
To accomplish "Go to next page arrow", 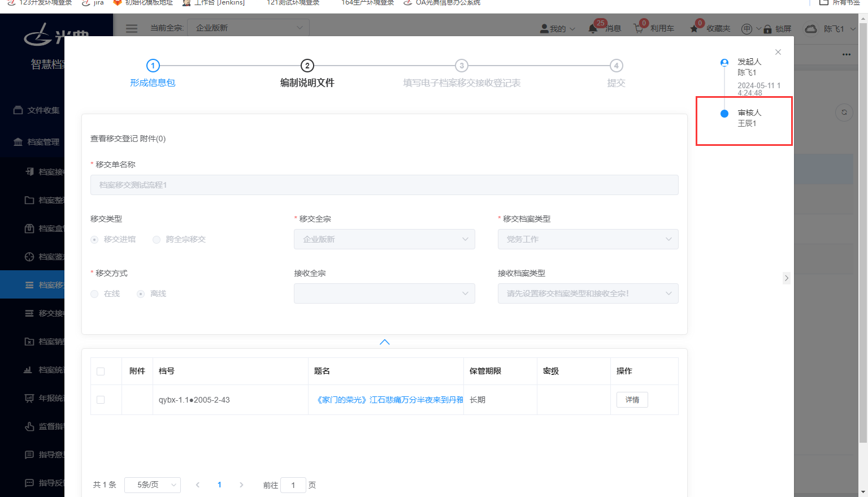I will (x=241, y=485).
